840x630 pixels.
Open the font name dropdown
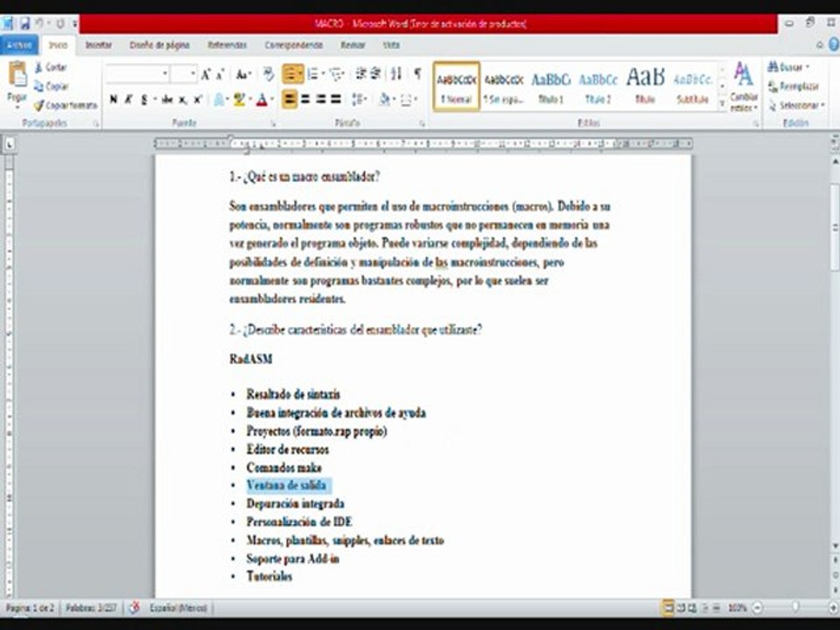[165, 73]
